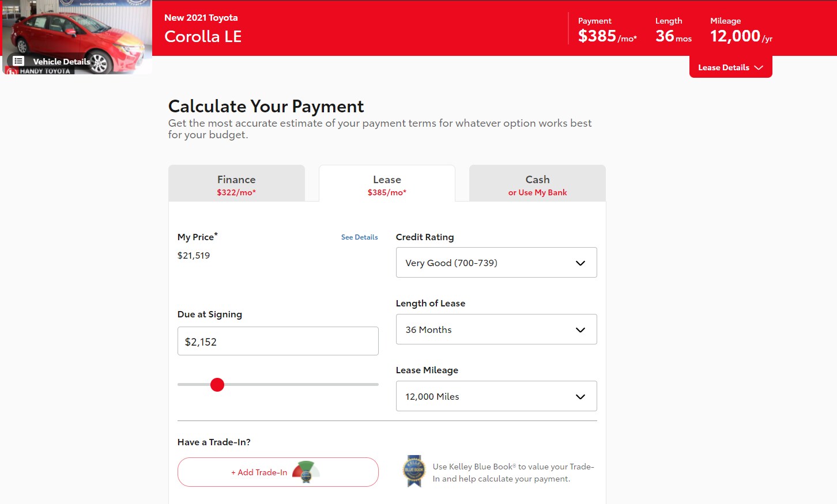Screen dimensions: 837x504
Task: Click the trade-in gauge meter icon
Action: tap(306, 472)
